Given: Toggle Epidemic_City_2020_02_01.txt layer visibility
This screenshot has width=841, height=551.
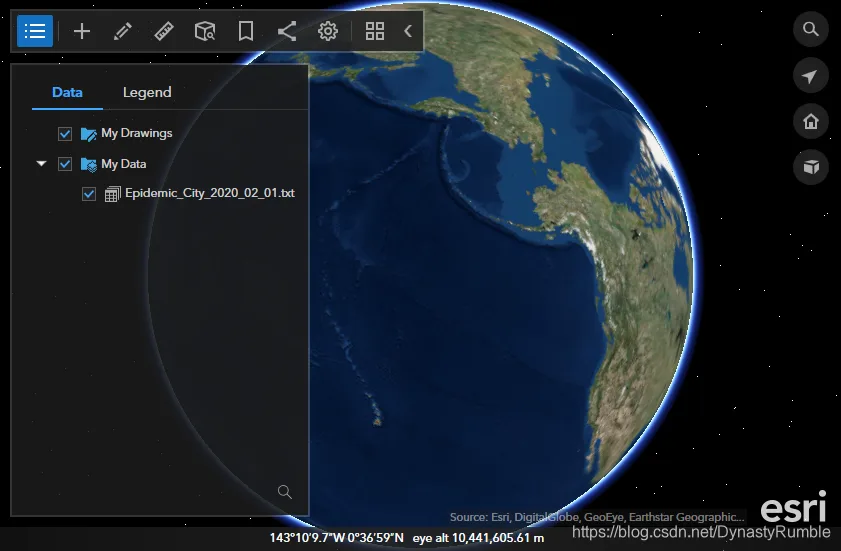Looking at the screenshot, I should (89, 194).
